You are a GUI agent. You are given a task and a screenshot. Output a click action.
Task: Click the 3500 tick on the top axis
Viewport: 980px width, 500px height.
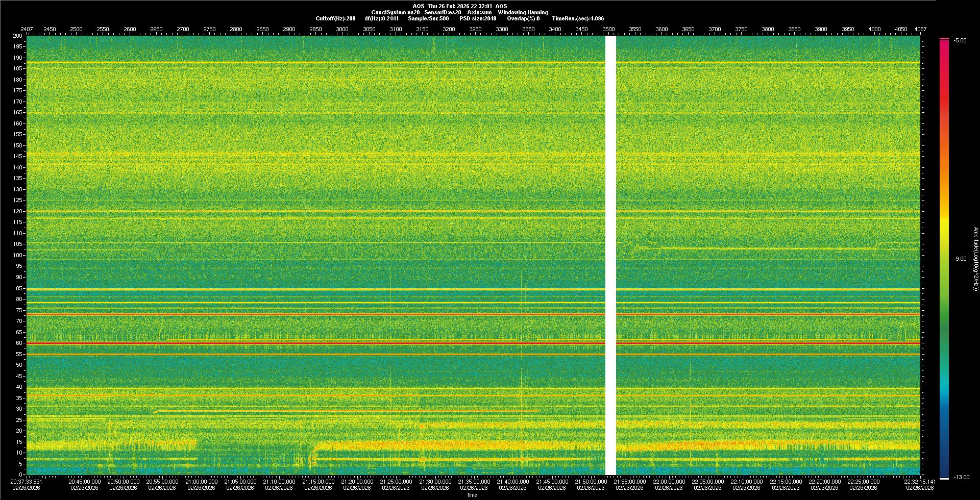(x=608, y=29)
